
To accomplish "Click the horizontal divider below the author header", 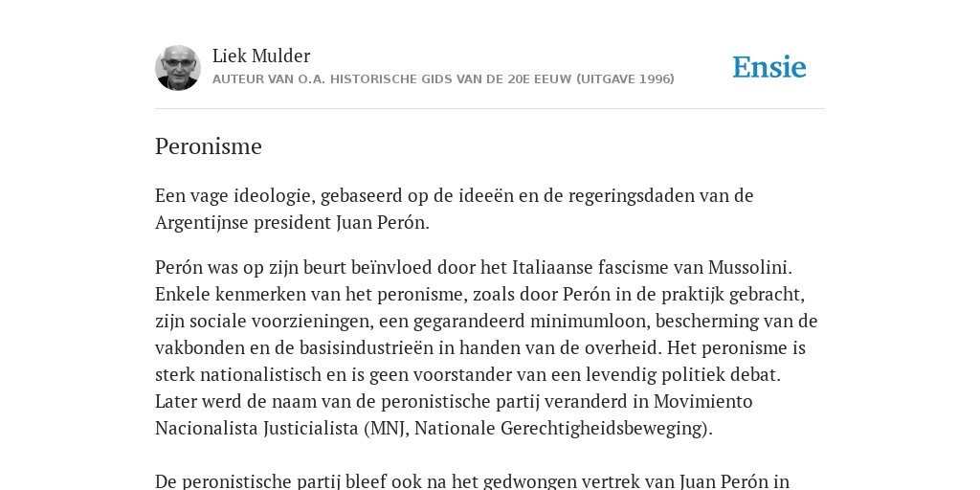I will [x=490, y=109].
